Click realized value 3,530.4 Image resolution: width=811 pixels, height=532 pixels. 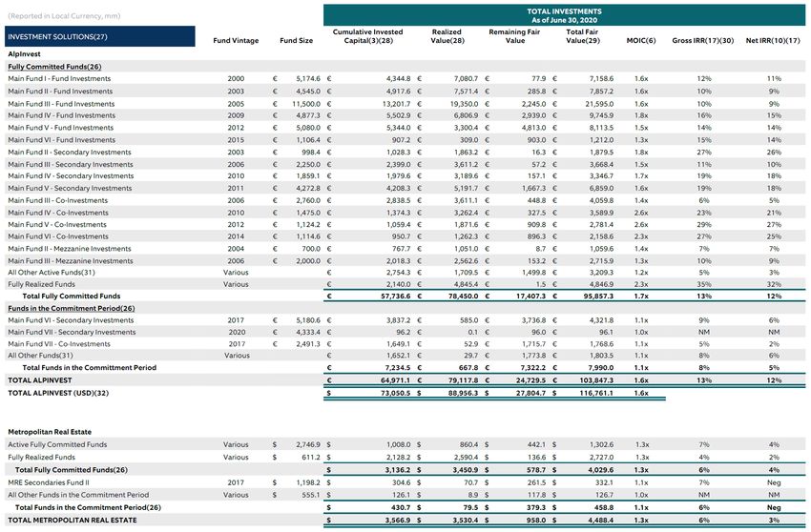pos(466,521)
